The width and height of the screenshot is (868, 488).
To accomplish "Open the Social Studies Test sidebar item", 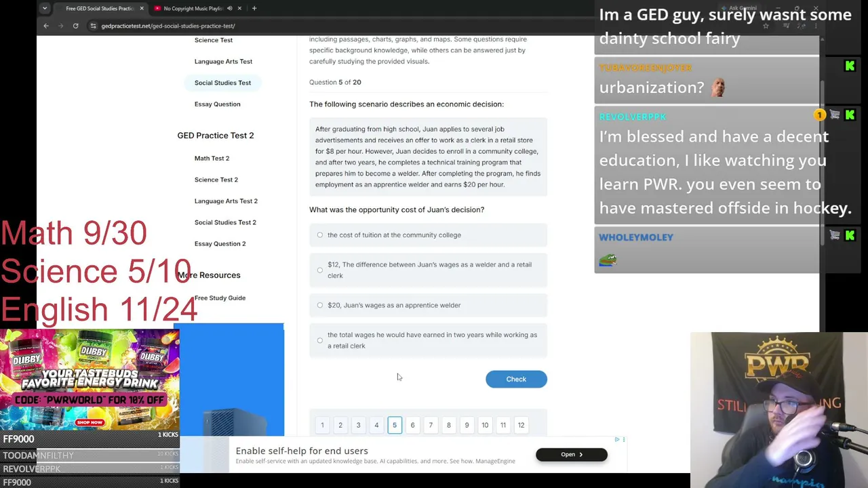I will (222, 83).
